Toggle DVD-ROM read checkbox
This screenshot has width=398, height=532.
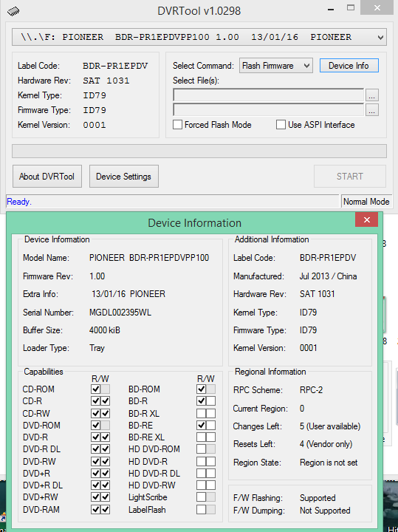(x=96, y=425)
